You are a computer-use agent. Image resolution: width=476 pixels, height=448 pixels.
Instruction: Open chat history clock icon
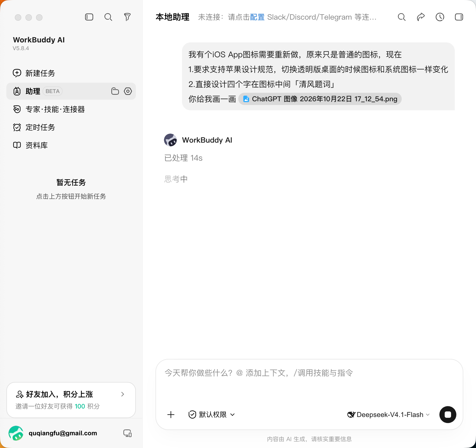point(440,17)
